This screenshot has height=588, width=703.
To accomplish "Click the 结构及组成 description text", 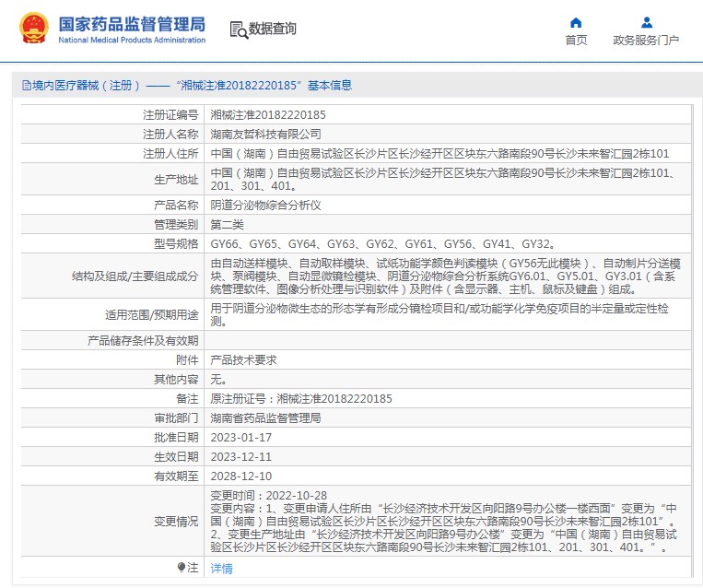I will tap(446, 276).
